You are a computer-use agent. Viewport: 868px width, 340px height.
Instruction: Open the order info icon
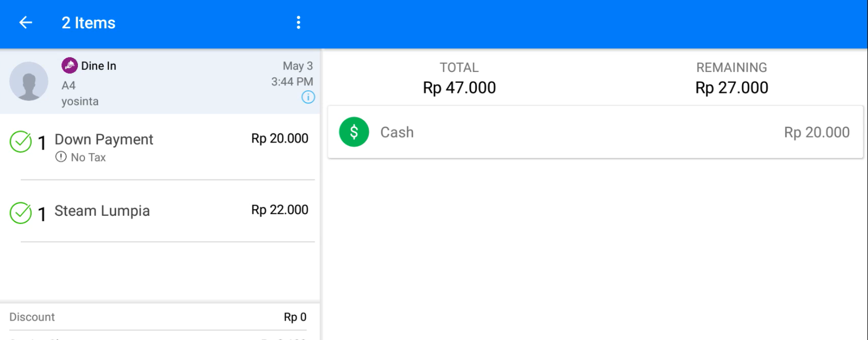[x=308, y=97]
